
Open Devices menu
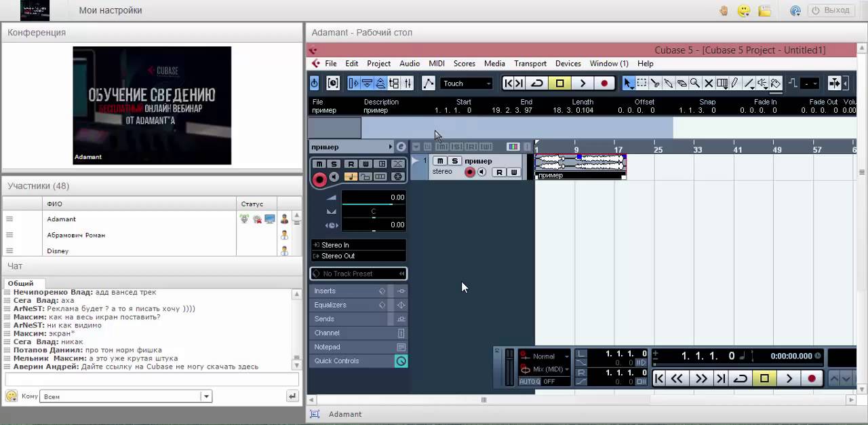coord(568,63)
